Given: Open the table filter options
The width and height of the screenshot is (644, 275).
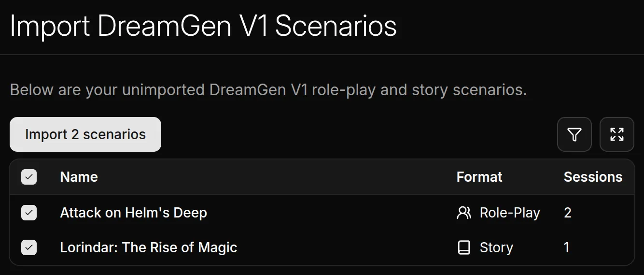Looking at the screenshot, I should (574, 134).
